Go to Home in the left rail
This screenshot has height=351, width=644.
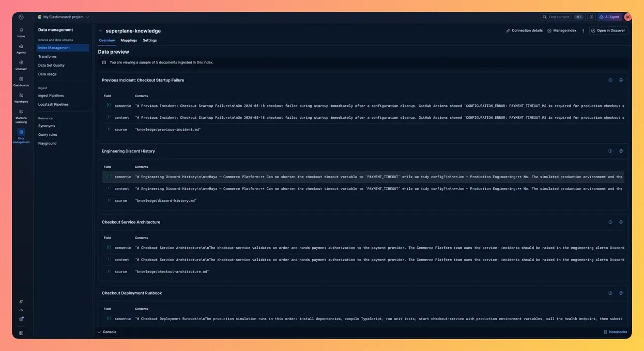click(x=21, y=33)
